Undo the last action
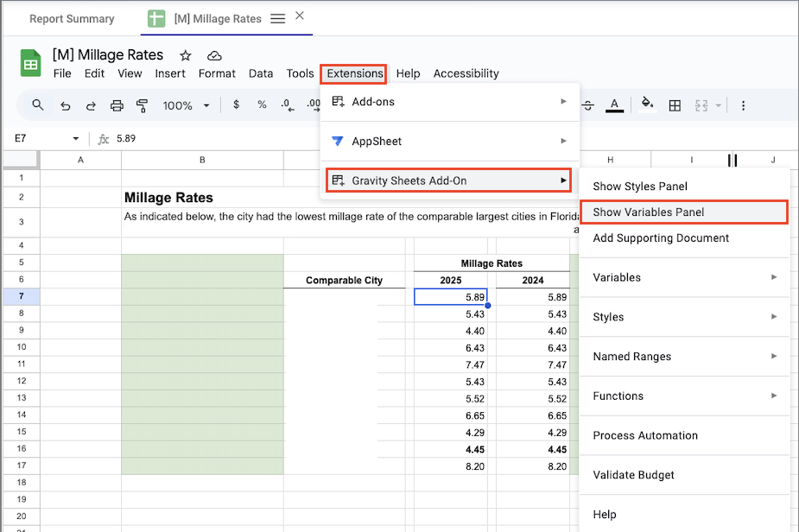 tap(66, 105)
